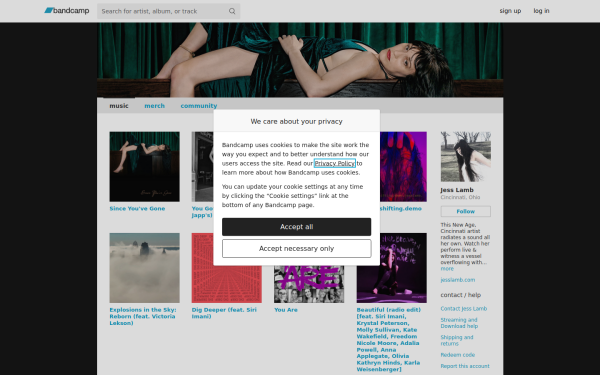Click the Jess Lamb artist photo
This screenshot has height=375, width=600.
465,157
